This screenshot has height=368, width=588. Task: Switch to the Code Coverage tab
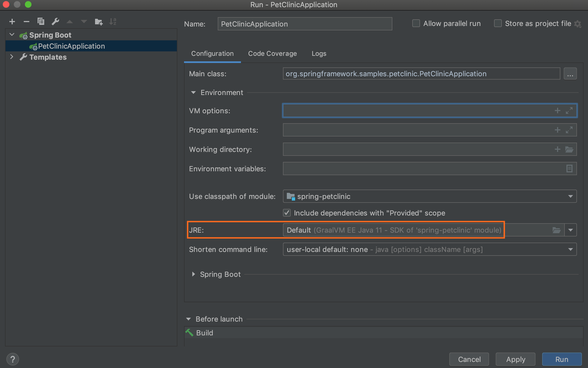[x=272, y=54]
